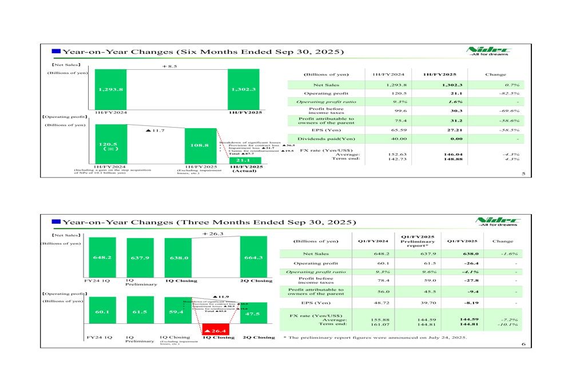Select the green 1,293.8 net sales bar

tap(110, 89)
